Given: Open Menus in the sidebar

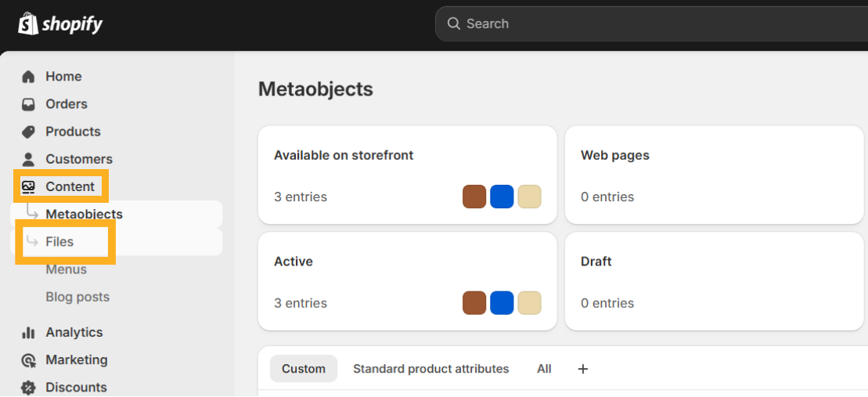Looking at the screenshot, I should pyautogui.click(x=66, y=269).
